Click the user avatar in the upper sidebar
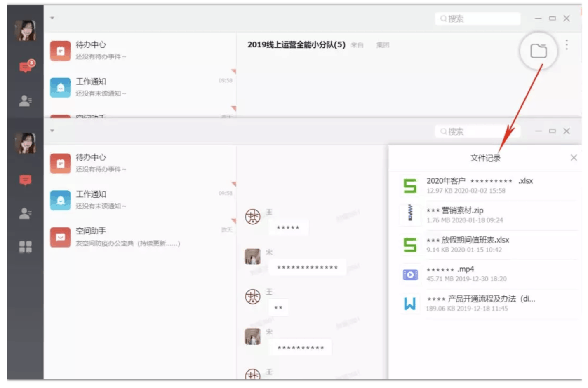Image resolution: width=588 pixels, height=388 pixels. 25,30
